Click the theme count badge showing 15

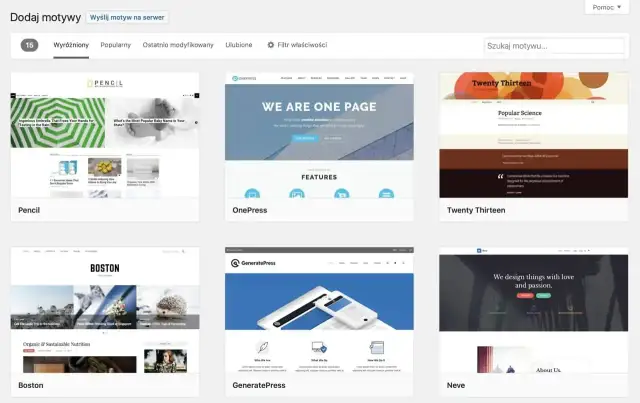pos(30,45)
